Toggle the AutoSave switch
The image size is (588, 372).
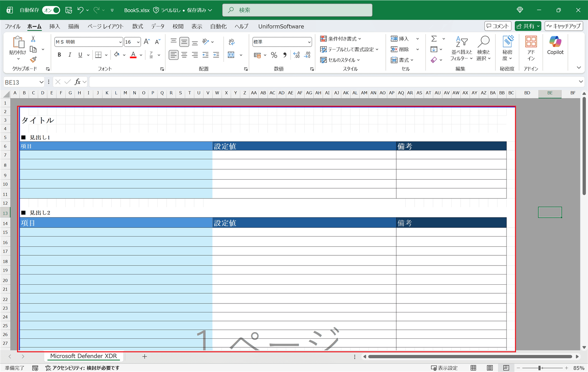click(x=51, y=10)
